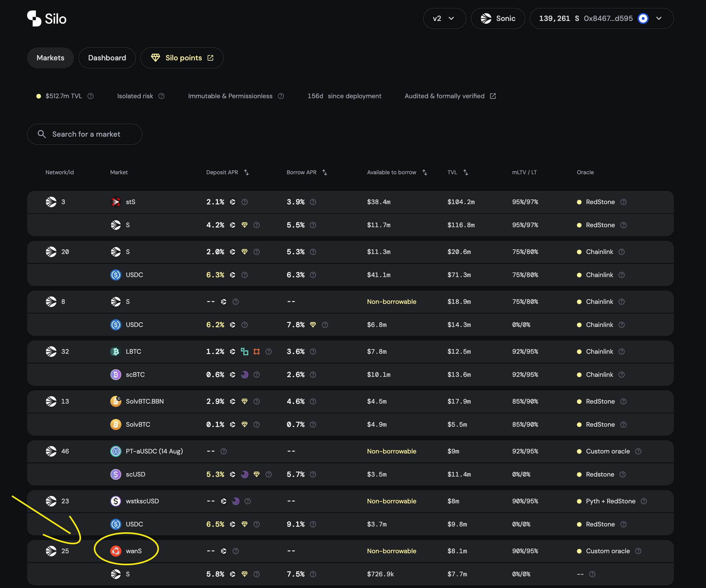
Task: Click the Oracle column header
Action: click(x=585, y=172)
